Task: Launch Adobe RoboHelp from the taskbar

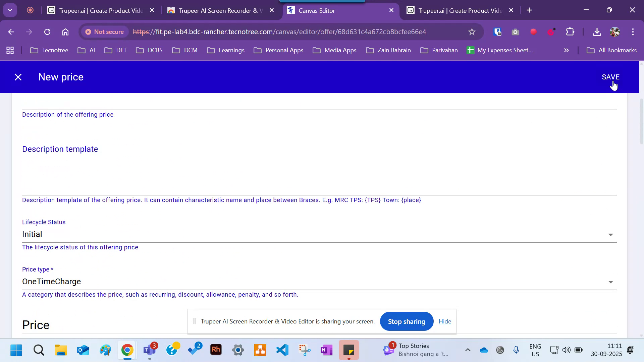Action: (216, 350)
